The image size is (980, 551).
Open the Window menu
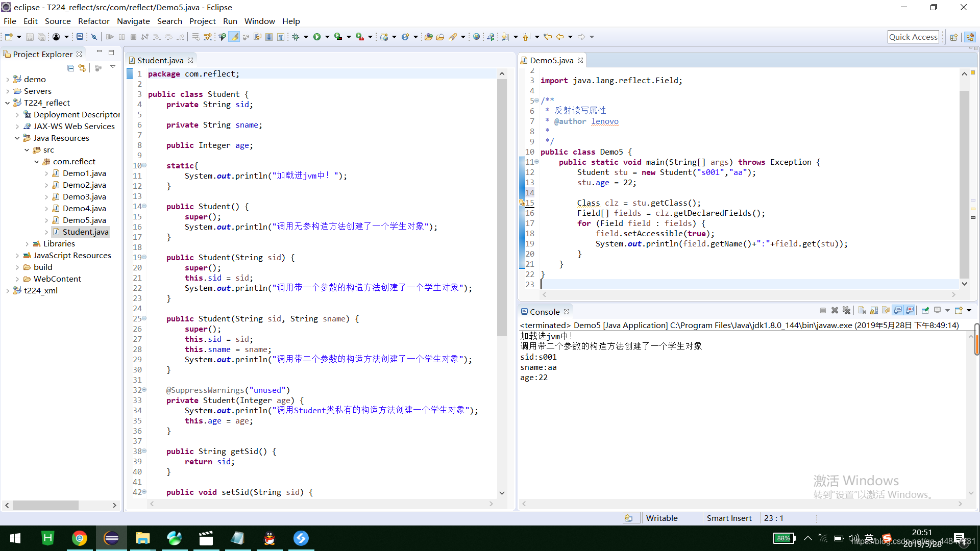pyautogui.click(x=259, y=21)
